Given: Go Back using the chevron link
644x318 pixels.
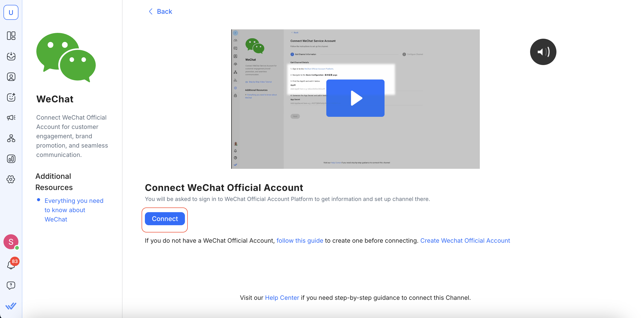Looking at the screenshot, I should (160, 11).
